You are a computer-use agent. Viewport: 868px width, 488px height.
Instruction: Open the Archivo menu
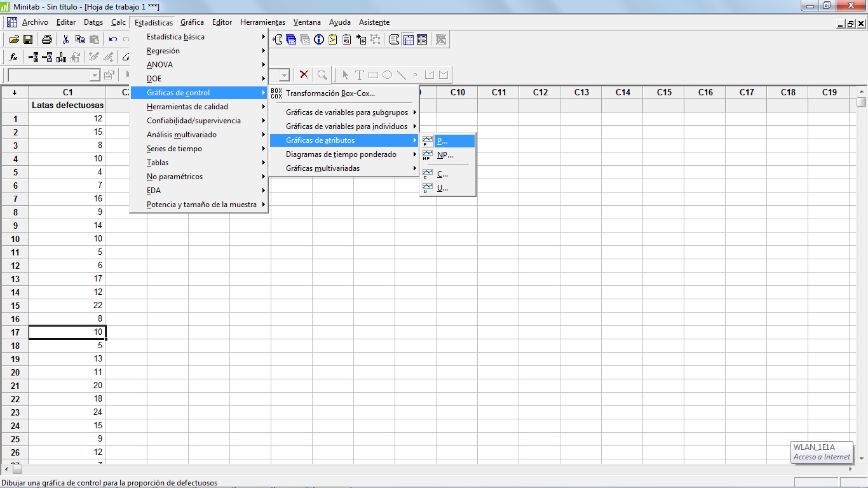point(35,22)
